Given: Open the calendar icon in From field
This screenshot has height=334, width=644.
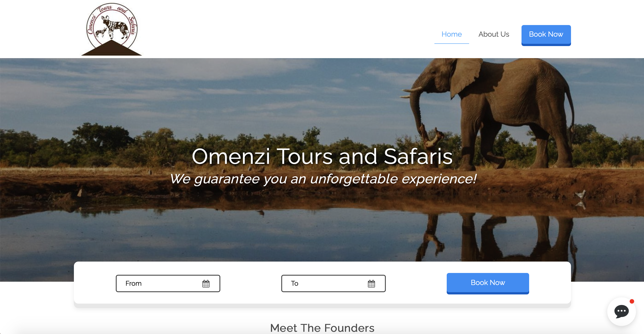Looking at the screenshot, I should tap(206, 283).
